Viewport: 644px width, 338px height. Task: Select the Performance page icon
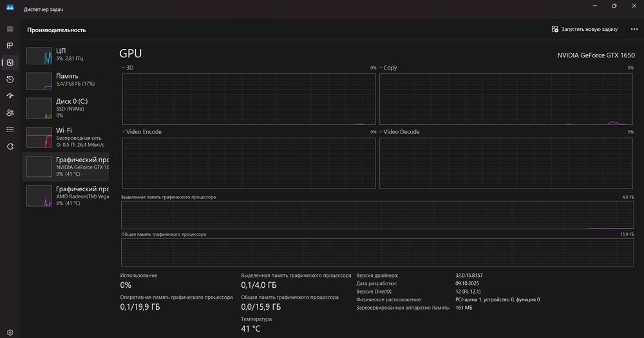[10, 62]
